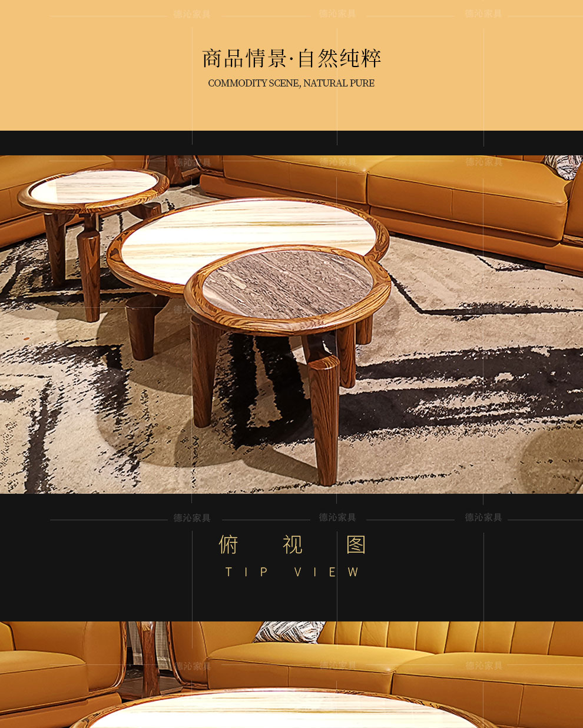Viewport: 583px width, 728px height.
Task: Click the "俯视图" section title
Action: pyautogui.click(x=292, y=545)
